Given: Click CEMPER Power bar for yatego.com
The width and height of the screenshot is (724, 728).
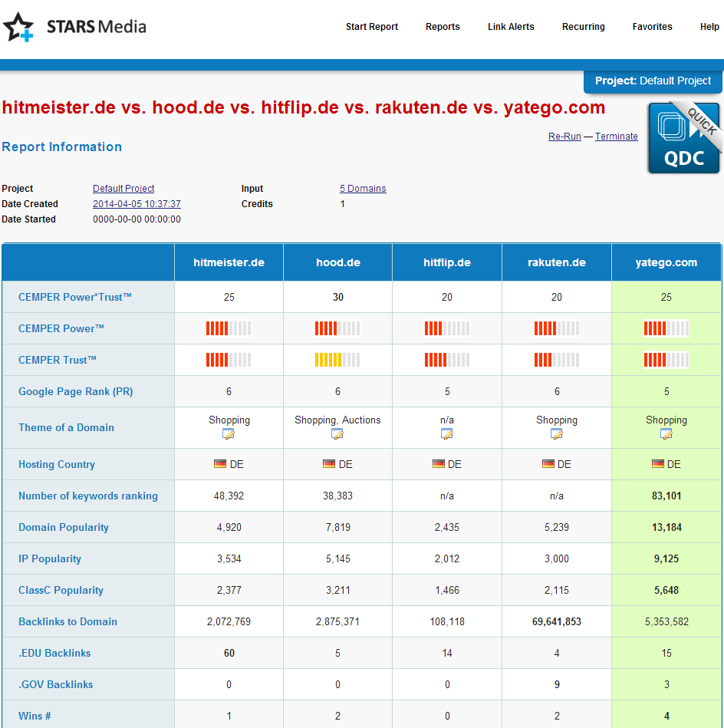Looking at the screenshot, I should pos(666,328).
